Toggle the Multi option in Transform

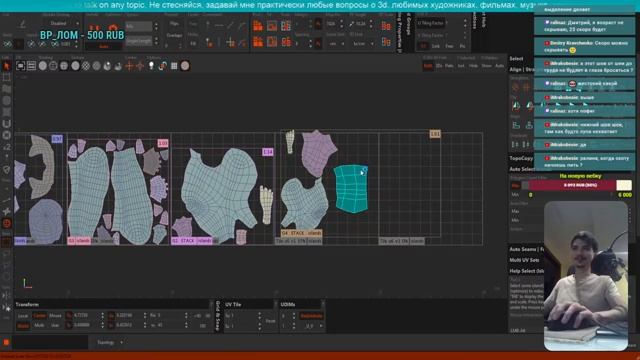coord(39,326)
